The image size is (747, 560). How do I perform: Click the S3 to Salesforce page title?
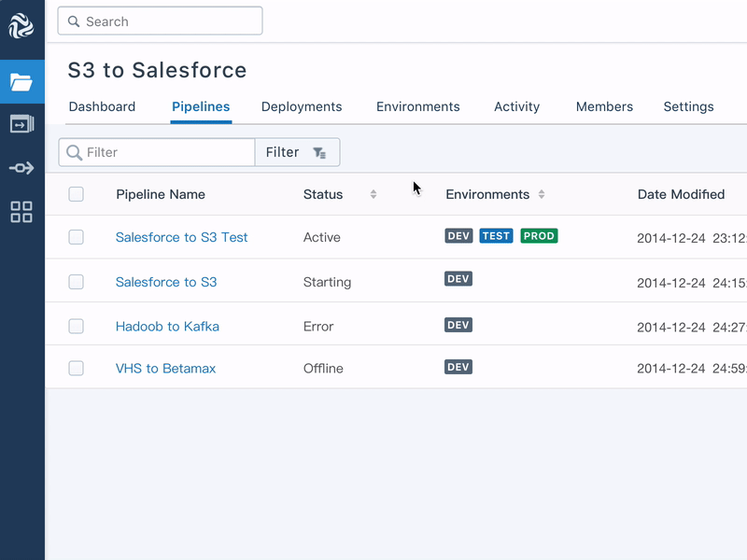(157, 70)
